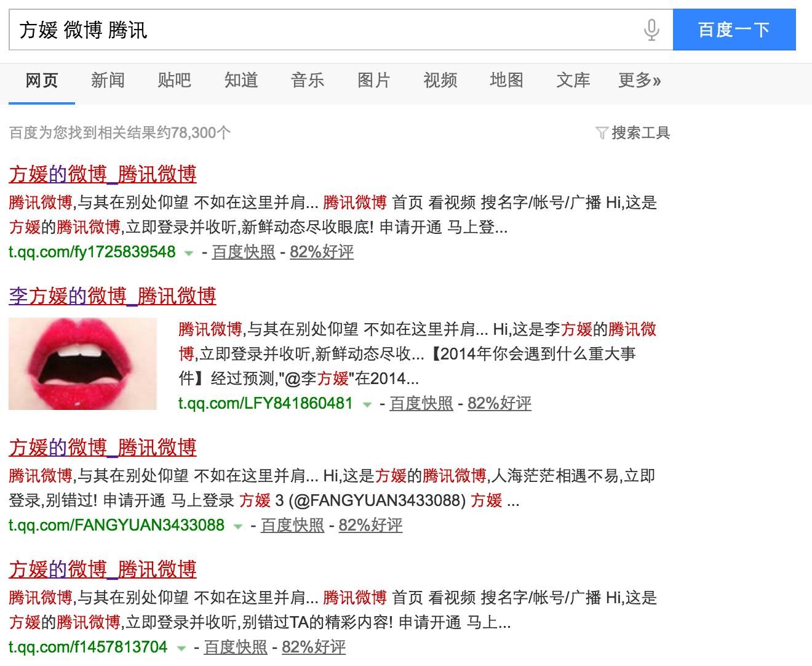Switch to the 新闻 tab
The height and width of the screenshot is (666, 812).
tap(108, 80)
